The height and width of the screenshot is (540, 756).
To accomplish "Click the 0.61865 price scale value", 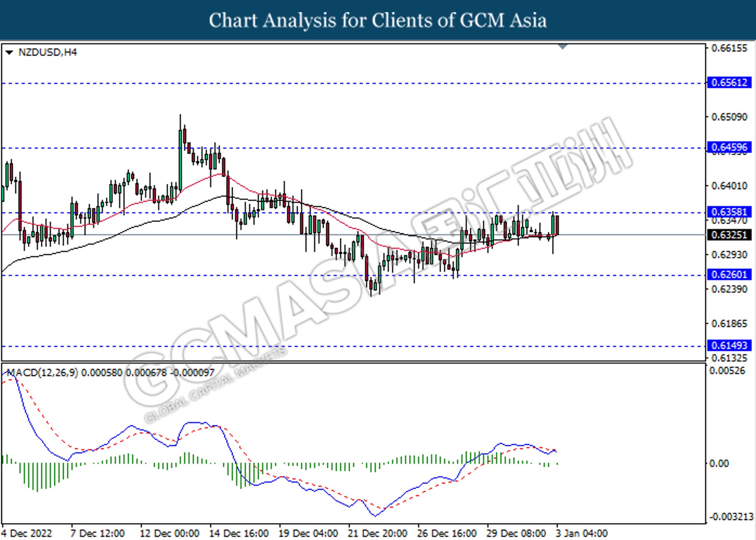I will click(729, 324).
